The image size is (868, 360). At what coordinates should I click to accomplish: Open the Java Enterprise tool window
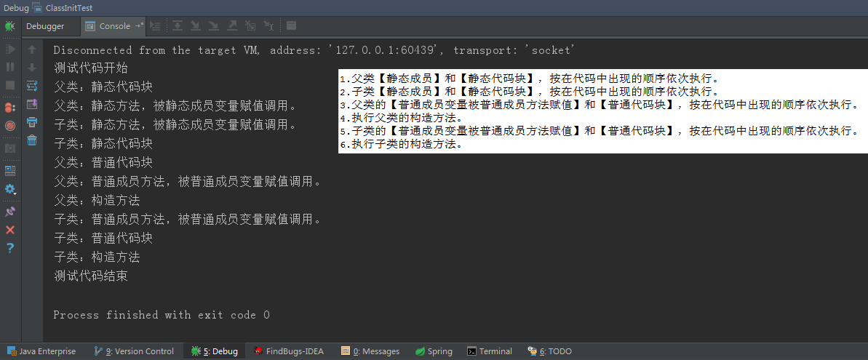click(41, 351)
